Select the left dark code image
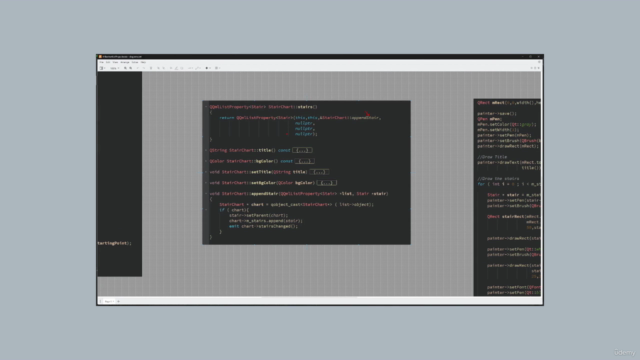 point(120,174)
